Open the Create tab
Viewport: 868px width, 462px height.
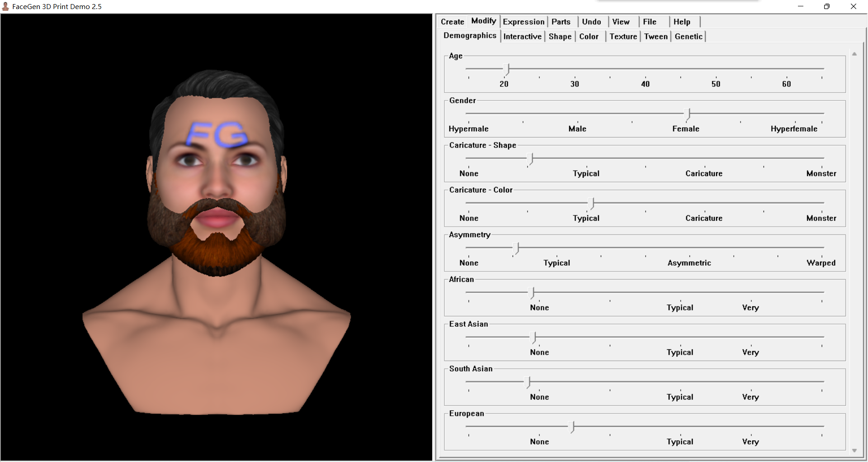[452, 22]
